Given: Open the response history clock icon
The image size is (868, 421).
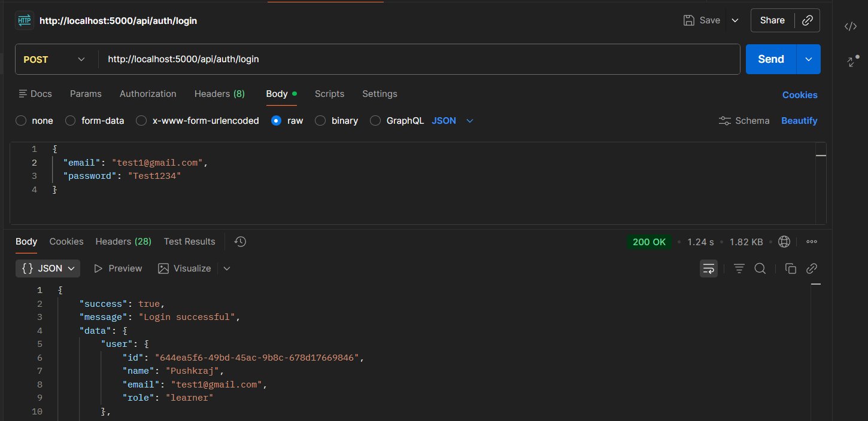Looking at the screenshot, I should pos(240,242).
